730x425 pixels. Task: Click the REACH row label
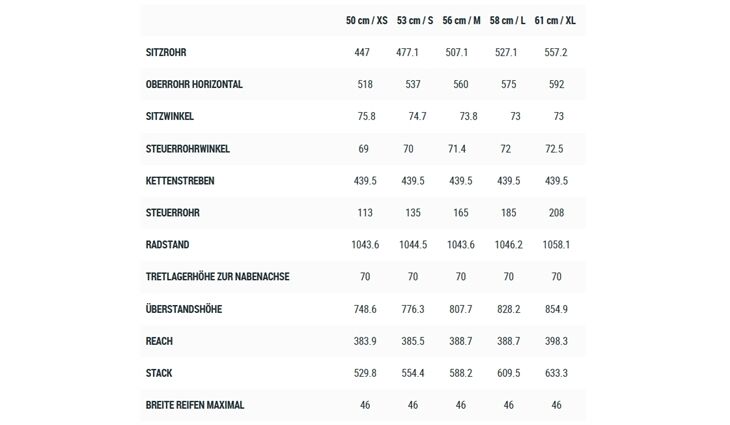159,341
